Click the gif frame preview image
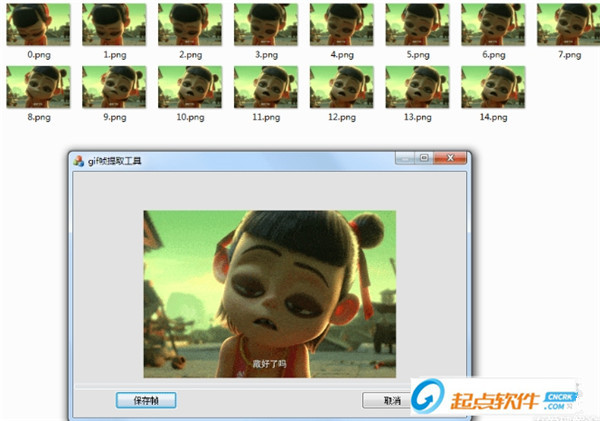The image size is (600, 421). point(269,294)
